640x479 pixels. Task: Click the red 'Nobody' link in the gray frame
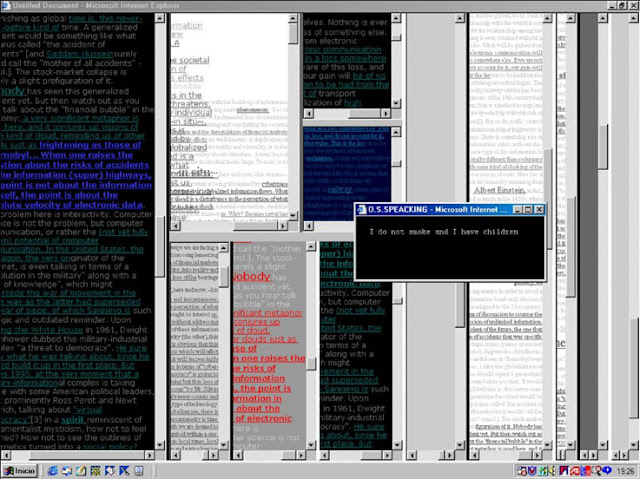point(251,277)
